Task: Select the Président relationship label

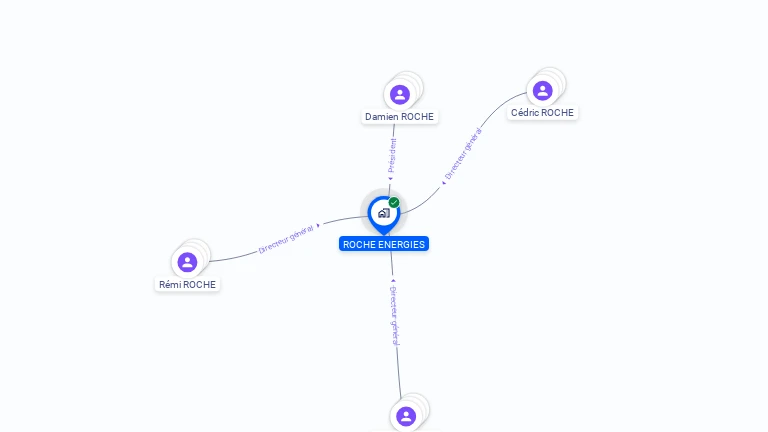Action: (x=392, y=155)
